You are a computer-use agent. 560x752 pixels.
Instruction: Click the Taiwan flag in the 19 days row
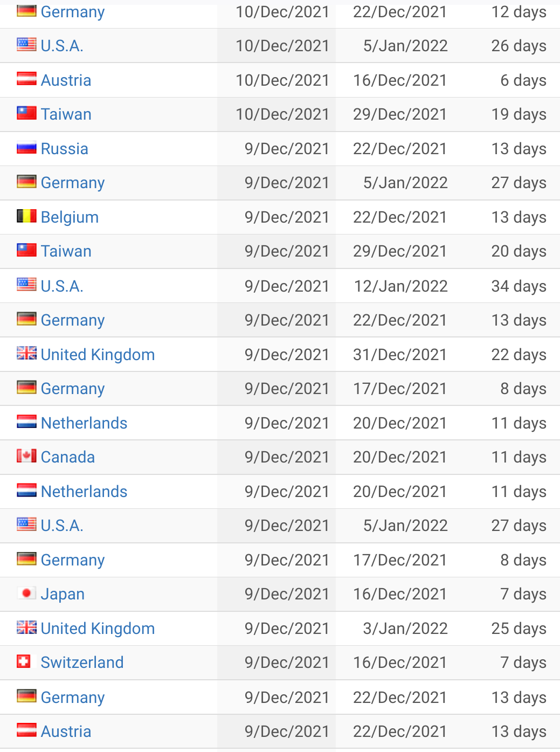pos(26,114)
